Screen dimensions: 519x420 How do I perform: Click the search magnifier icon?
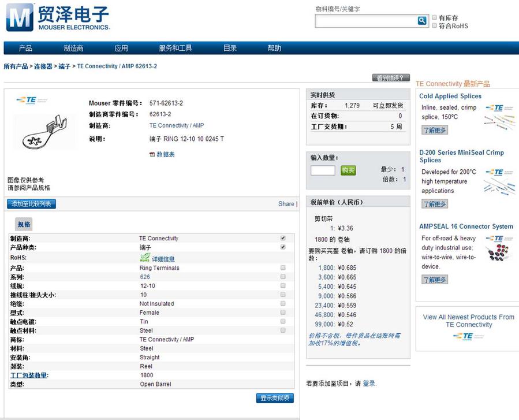[x=421, y=21]
